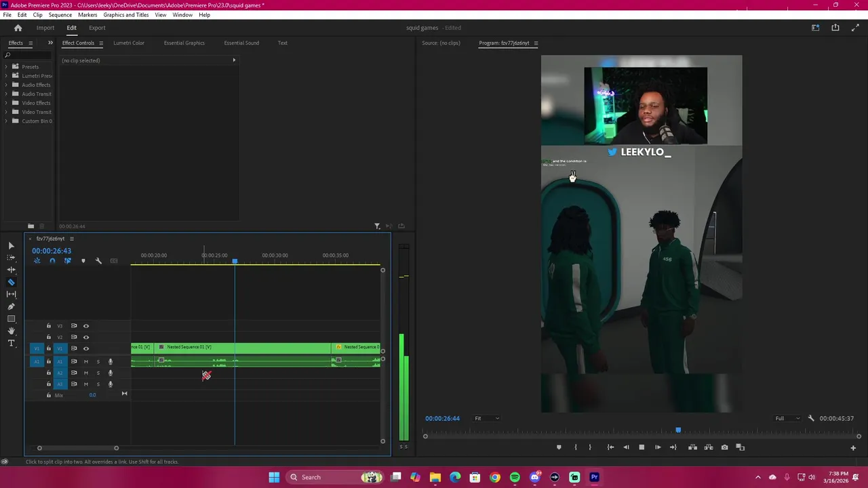Switch to Essential Graphics tab

pos(184,43)
